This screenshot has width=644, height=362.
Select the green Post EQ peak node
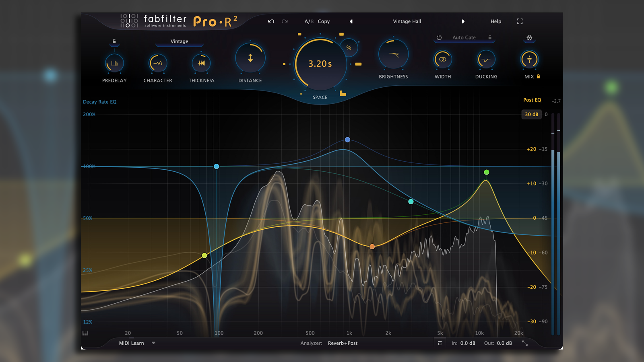(x=487, y=172)
